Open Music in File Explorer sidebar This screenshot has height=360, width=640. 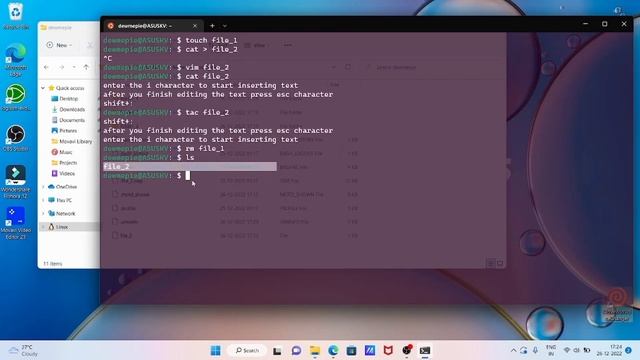[62, 152]
